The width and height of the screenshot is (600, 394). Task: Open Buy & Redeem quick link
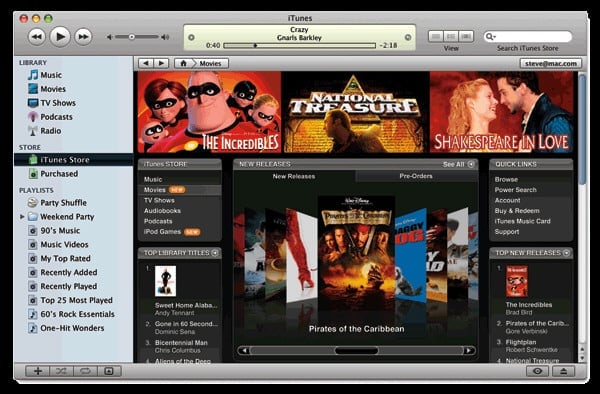click(x=517, y=211)
